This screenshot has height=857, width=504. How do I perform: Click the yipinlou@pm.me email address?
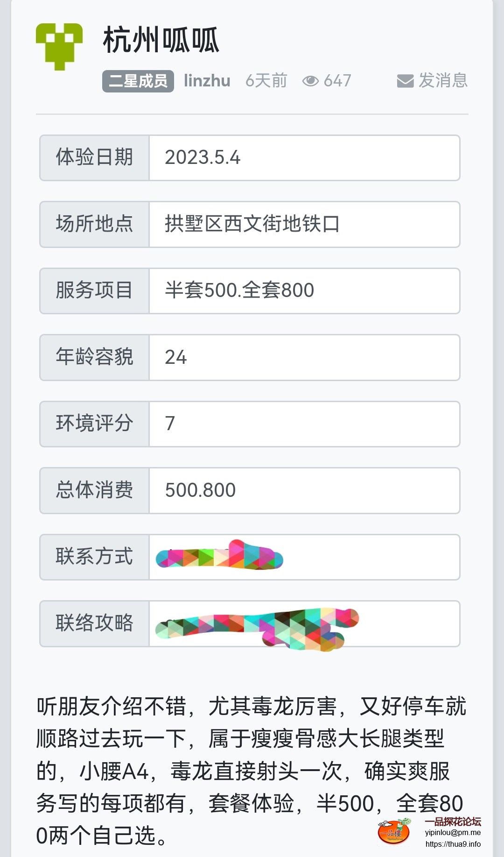pos(453,832)
